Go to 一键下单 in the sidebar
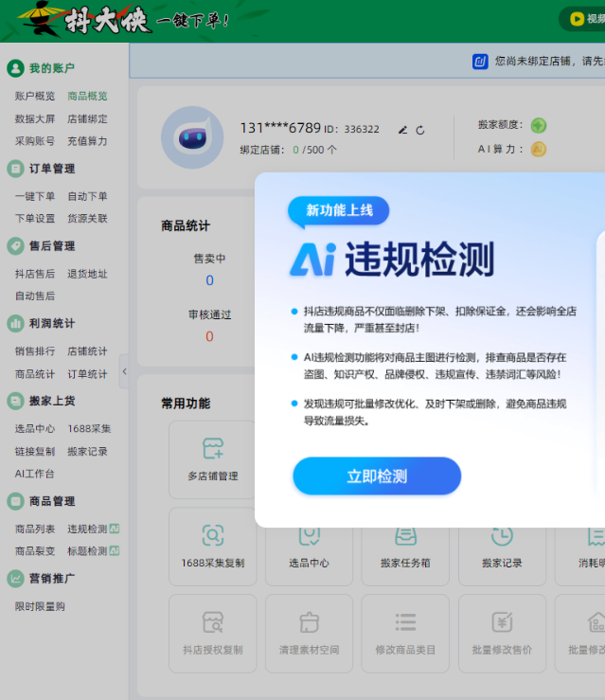Screen dimensions: 605x700 pyautogui.click(x=35, y=196)
